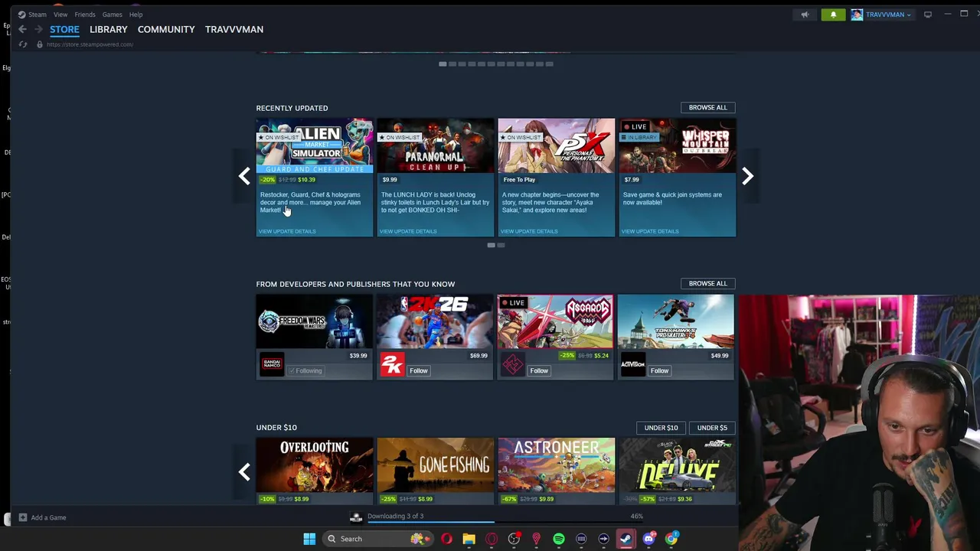Open Windows Start menu

(309, 539)
